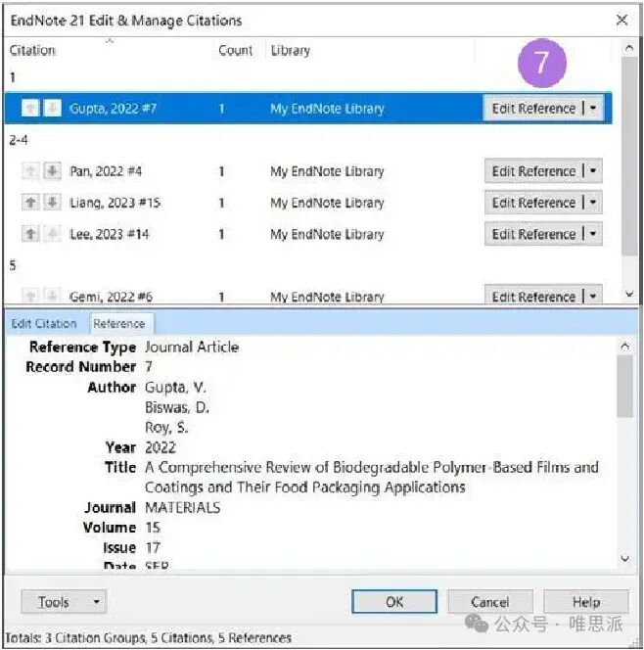Open Edit Reference dropdown arrow for Lee row
Image resolution: width=644 pixels, height=650 pixels.
593,234
